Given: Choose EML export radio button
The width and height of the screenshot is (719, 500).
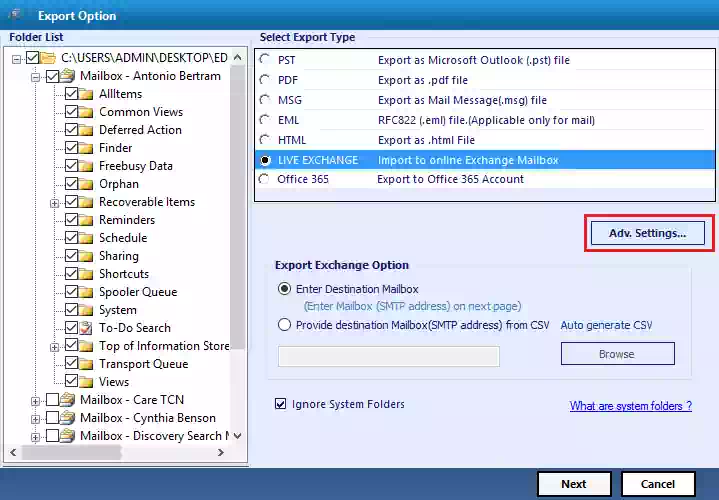Looking at the screenshot, I should coord(265,120).
